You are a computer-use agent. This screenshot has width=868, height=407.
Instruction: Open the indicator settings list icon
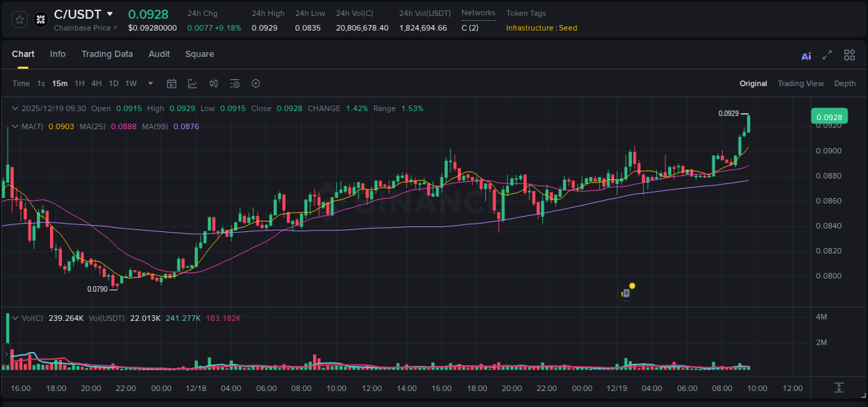coord(234,83)
